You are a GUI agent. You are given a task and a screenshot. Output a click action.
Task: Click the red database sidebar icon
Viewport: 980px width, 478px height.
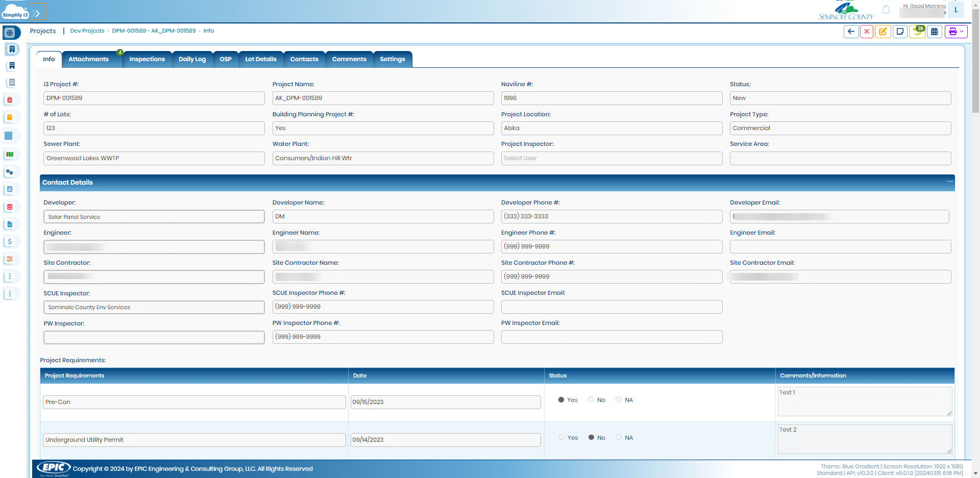pos(10,207)
